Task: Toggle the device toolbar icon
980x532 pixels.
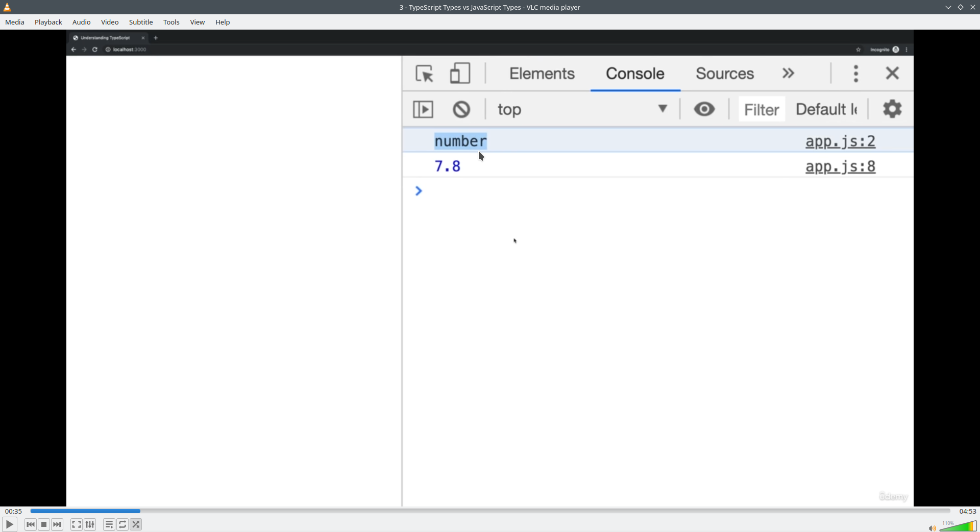Action: click(460, 74)
